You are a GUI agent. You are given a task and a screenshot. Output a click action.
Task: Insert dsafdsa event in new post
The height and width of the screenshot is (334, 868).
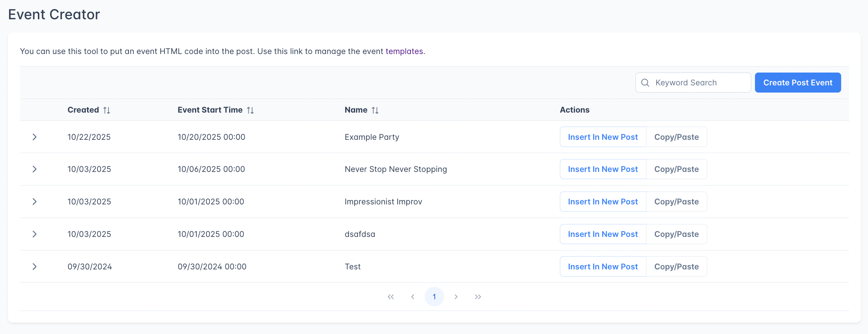tap(603, 234)
